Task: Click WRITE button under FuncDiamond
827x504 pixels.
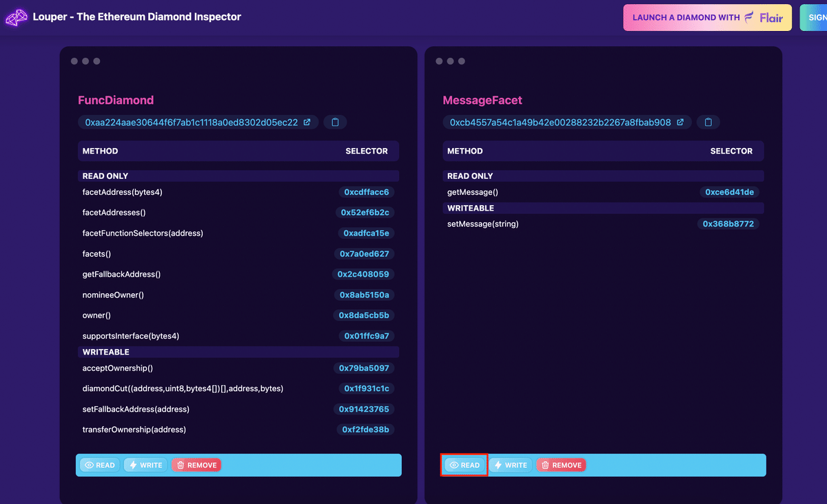Action: click(145, 465)
